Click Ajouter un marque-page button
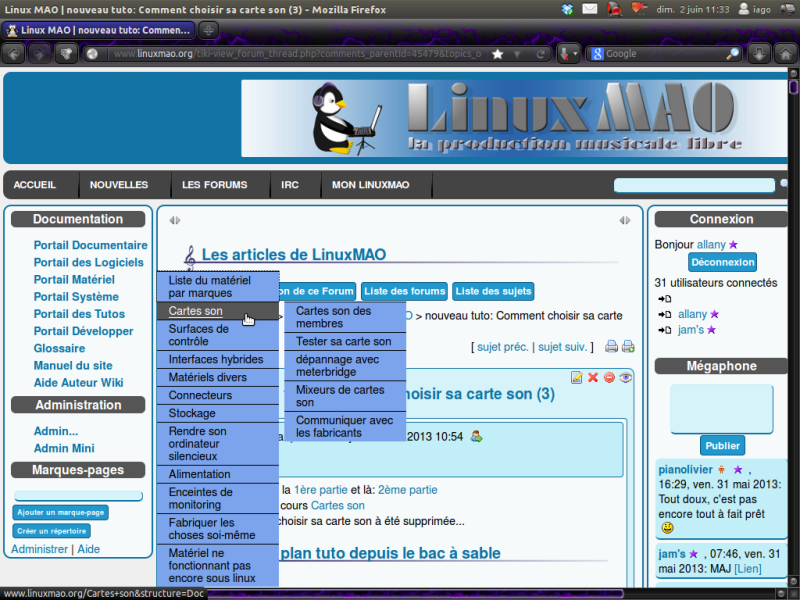Viewport: 800px width, 600px height. (60, 512)
